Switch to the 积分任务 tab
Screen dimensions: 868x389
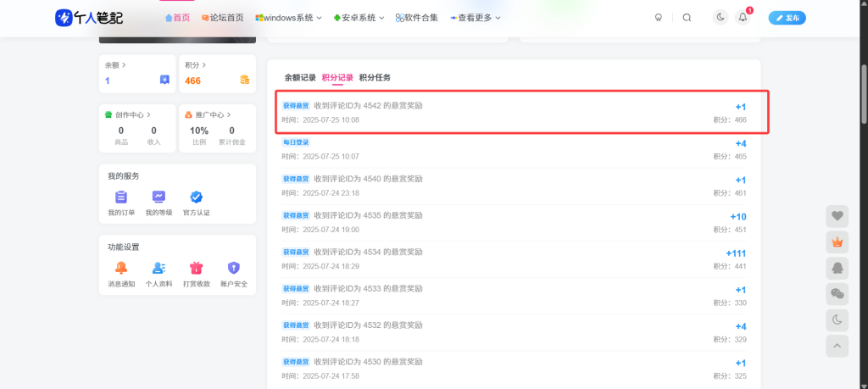(x=375, y=77)
